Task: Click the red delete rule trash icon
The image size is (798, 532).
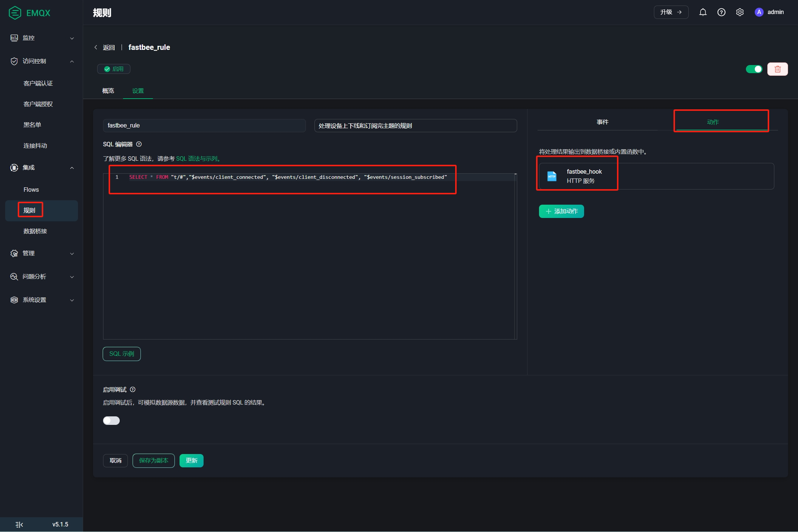Action: coord(777,69)
